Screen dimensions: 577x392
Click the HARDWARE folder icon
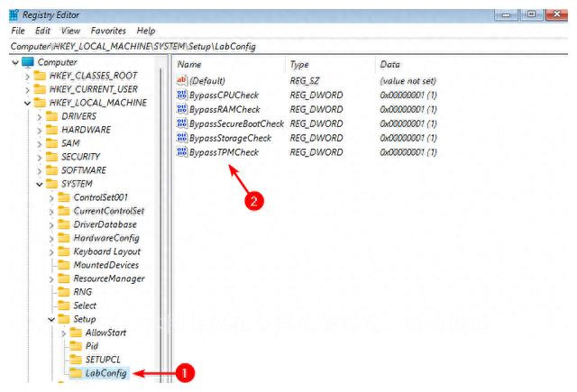[52, 130]
